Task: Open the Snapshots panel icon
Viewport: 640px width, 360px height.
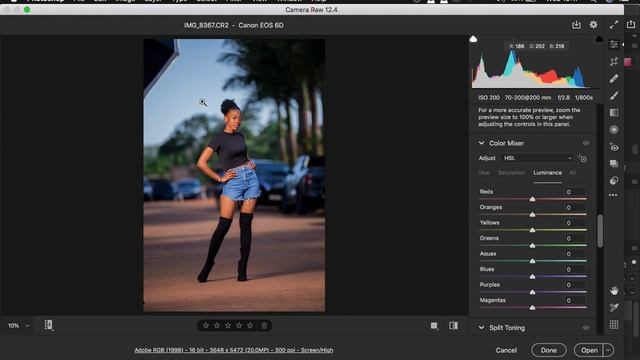Action: pos(614,164)
